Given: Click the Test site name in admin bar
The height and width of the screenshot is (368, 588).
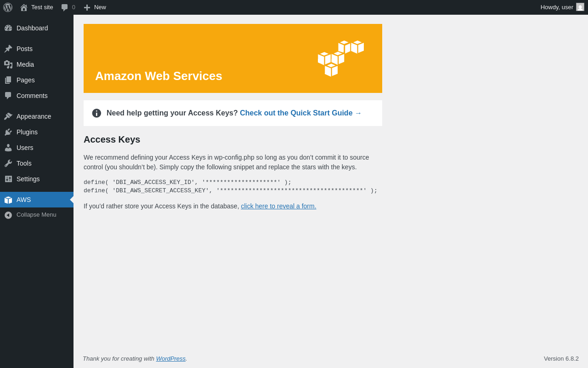Looking at the screenshot, I should [42, 7].
